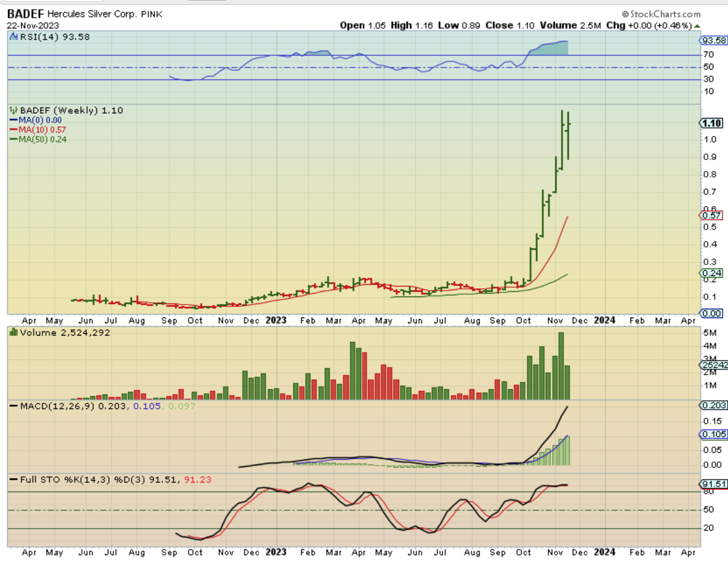Click the 1.10 last-price tag on price axis
Viewport: 728px width, 562px height.
coord(712,123)
